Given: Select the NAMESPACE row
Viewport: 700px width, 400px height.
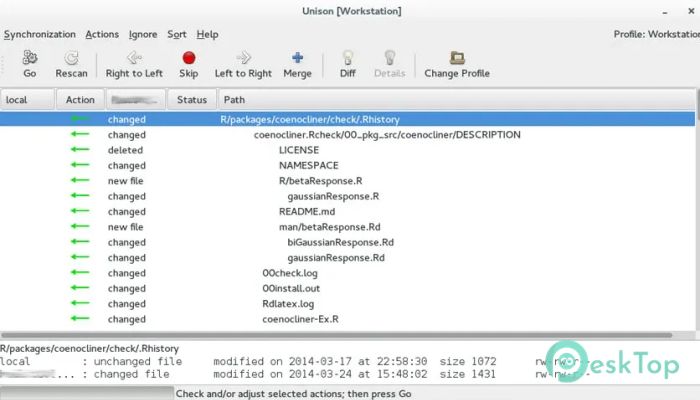Looking at the screenshot, I should tap(347, 166).
